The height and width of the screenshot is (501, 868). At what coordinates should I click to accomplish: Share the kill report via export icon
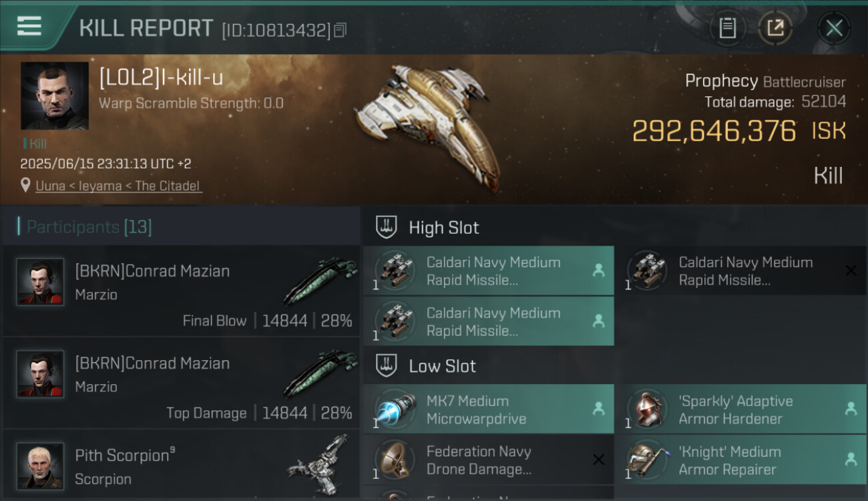tap(775, 28)
